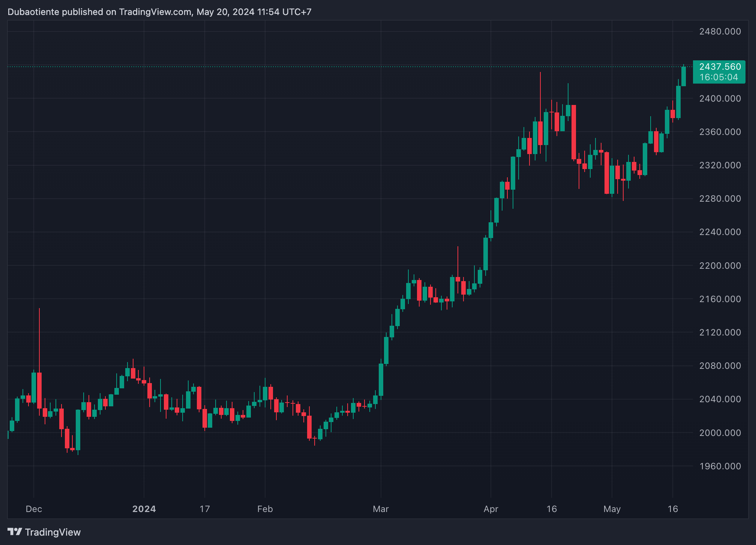The height and width of the screenshot is (545, 756).
Task: Click the 2000.000 price axis label
Action: [x=720, y=433]
